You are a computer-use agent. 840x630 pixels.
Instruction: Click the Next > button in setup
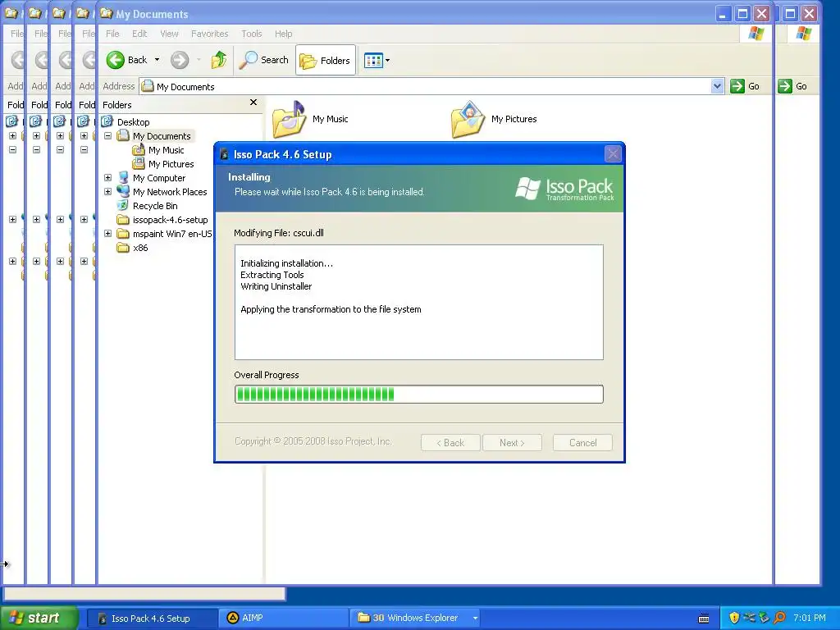pyautogui.click(x=512, y=442)
